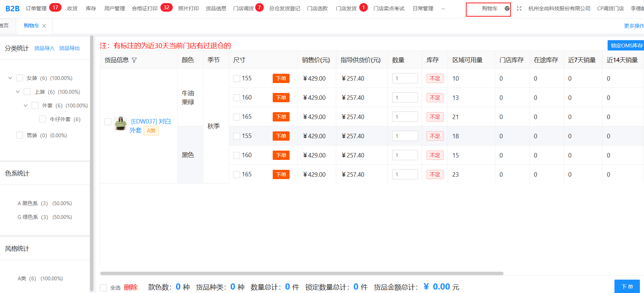
Task: Click the 不足 stock tag in the first row
Action: tap(434, 79)
